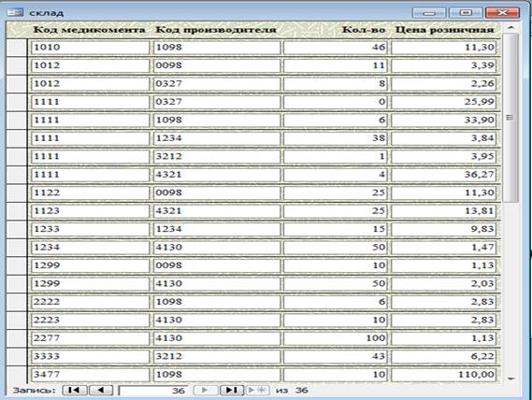Click the retail price 3,39 field

click(444, 65)
